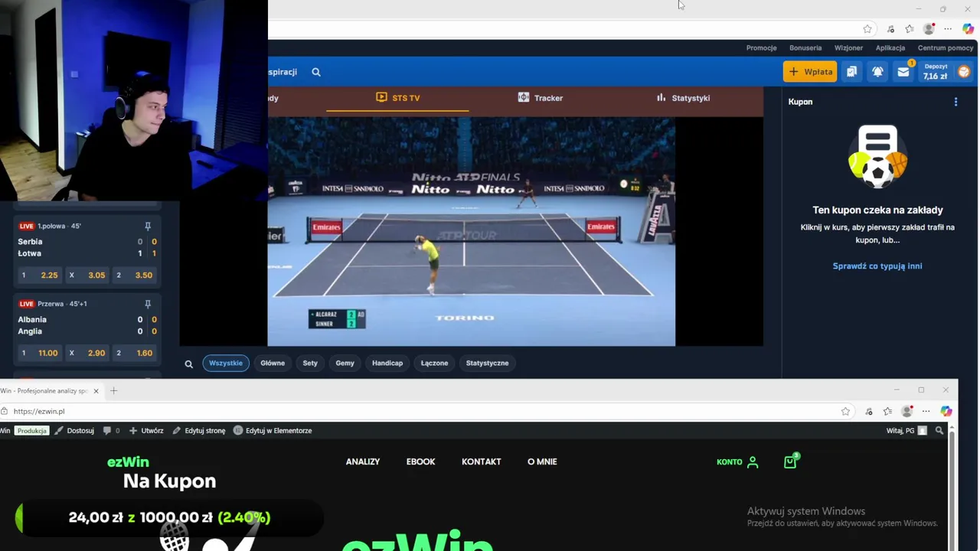The height and width of the screenshot is (551, 980).
Task: Open KONTAKT in ezWin navigation
Action: [x=482, y=461]
